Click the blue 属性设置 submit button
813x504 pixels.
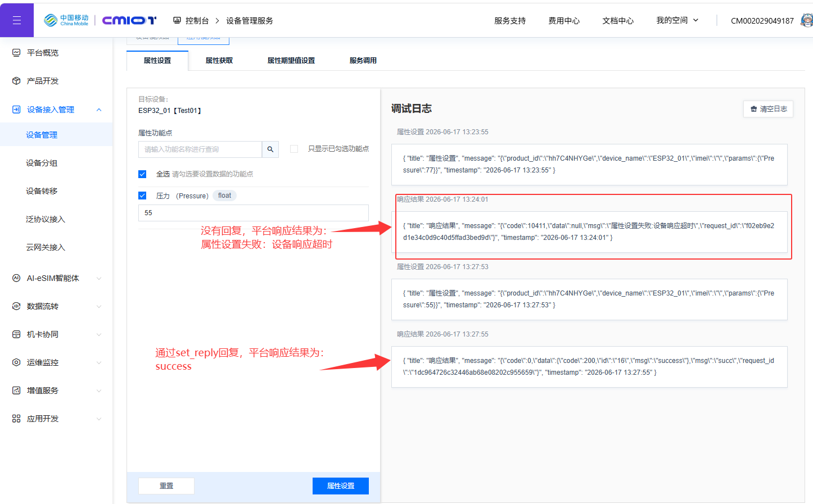341,486
